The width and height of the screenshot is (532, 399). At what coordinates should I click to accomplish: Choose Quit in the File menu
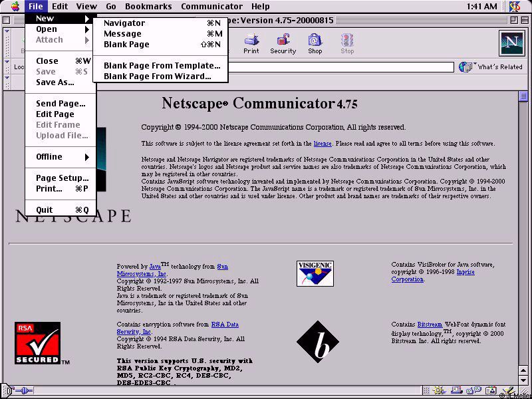61,210
